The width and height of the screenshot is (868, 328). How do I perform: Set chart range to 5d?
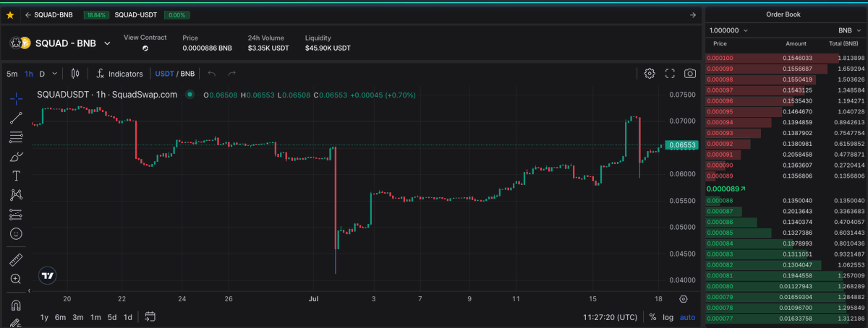111,317
